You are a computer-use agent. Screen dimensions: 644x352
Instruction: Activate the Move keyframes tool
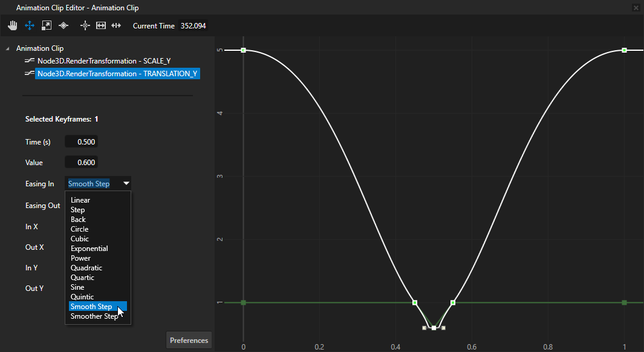(29, 25)
